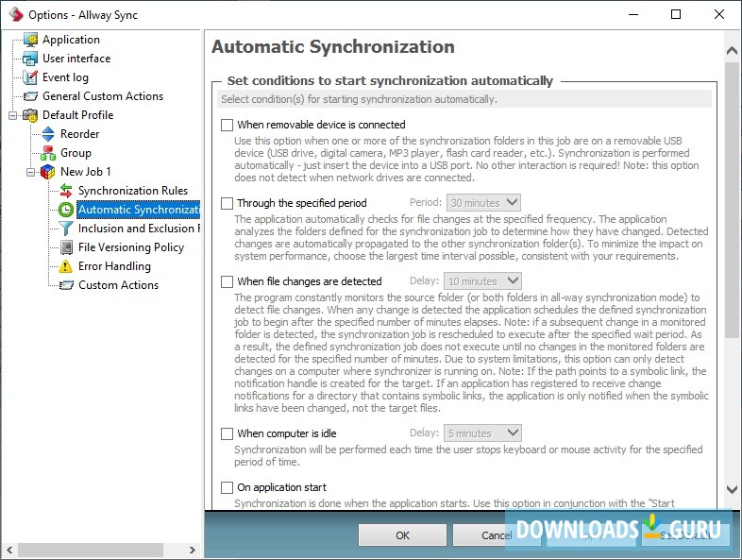Click the Allway Sync logo in title bar

pos(16,14)
